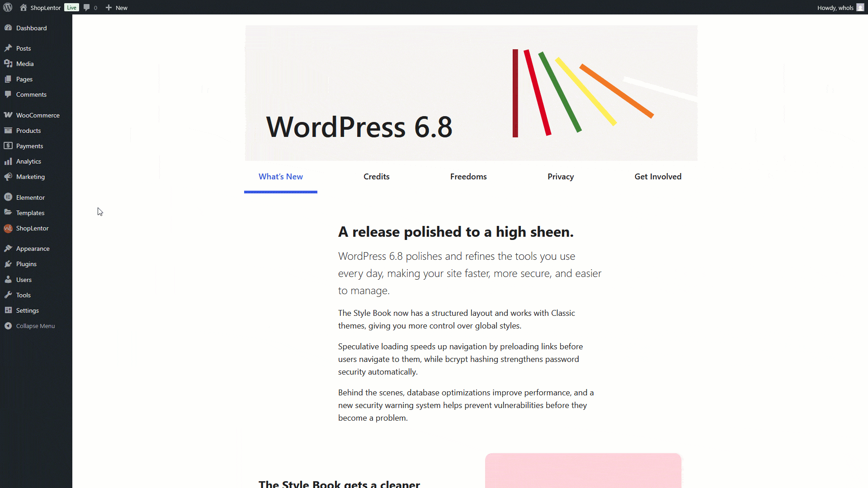Open the user avatar next to Howdy, whols

[860, 7]
